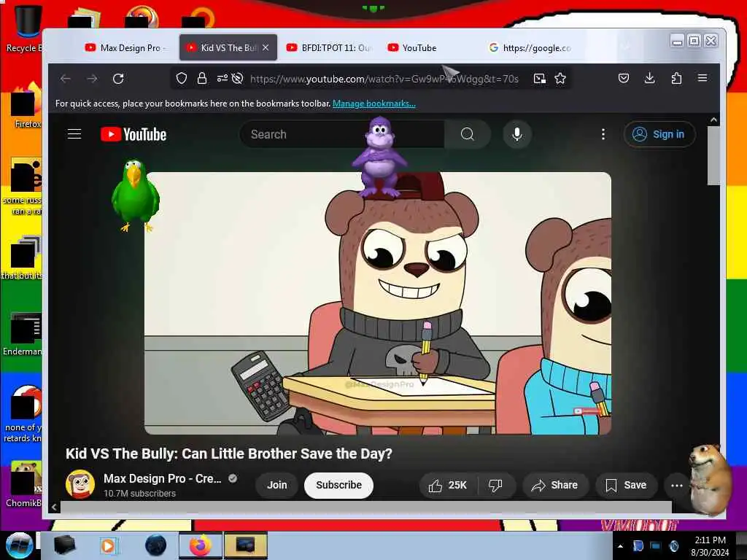Show hidden system tray icons
747x560 pixels.
(620, 546)
